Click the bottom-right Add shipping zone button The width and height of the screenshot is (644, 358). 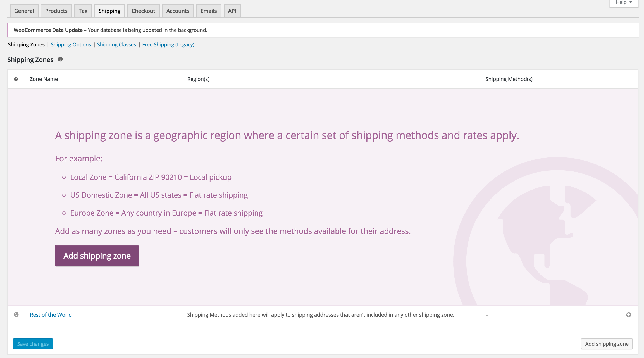point(607,344)
